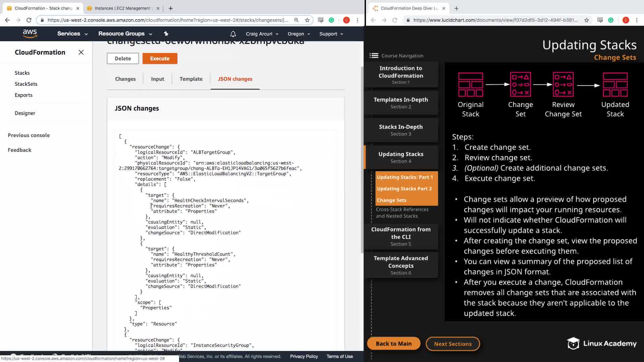This screenshot has width=644, height=362.
Task: Click the pin shortcut icon in navbar
Action: (166, 34)
